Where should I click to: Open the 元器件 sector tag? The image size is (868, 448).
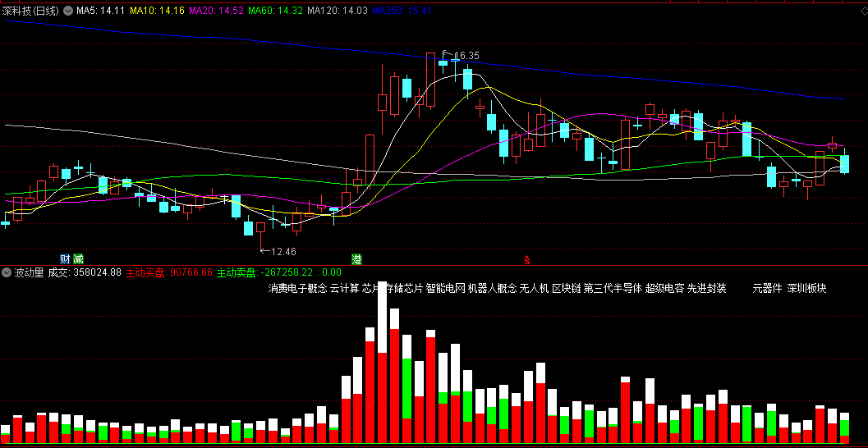coord(767,288)
